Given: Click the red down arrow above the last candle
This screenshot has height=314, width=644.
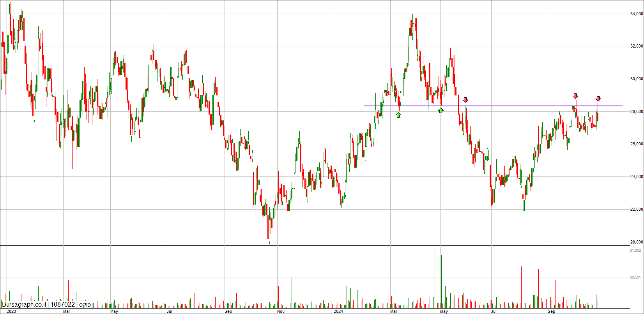Looking at the screenshot, I should [x=598, y=99].
